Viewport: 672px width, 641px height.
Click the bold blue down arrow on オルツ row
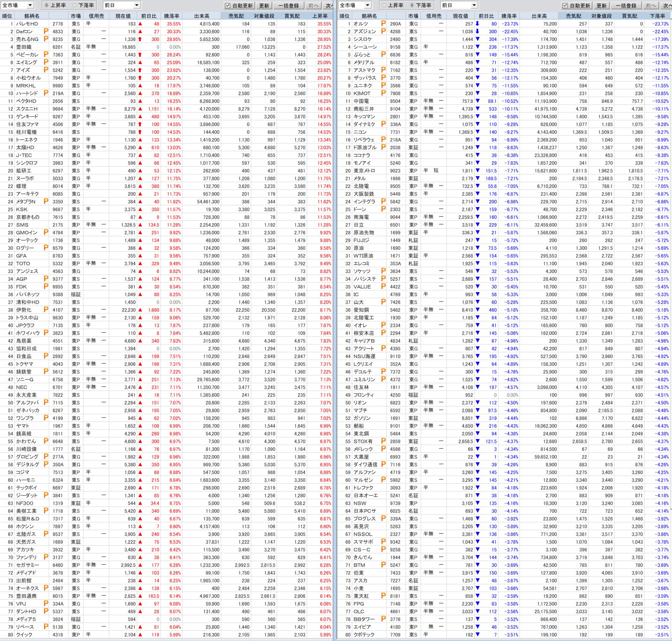[477, 24]
